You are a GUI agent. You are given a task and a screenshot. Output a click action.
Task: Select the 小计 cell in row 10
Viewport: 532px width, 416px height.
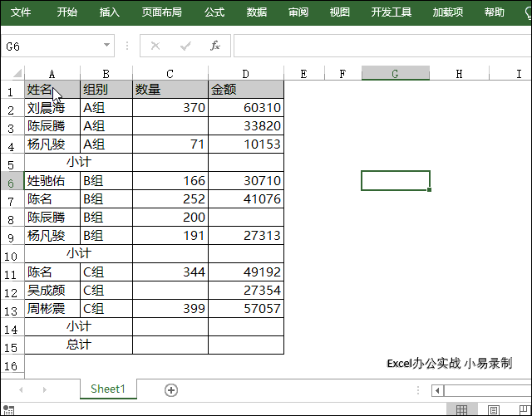(78, 253)
